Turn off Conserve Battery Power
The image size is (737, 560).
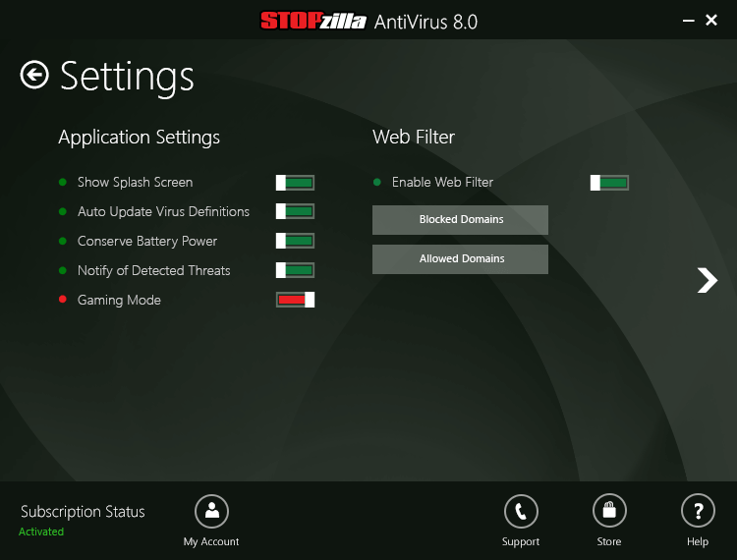click(x=295, y=241)
